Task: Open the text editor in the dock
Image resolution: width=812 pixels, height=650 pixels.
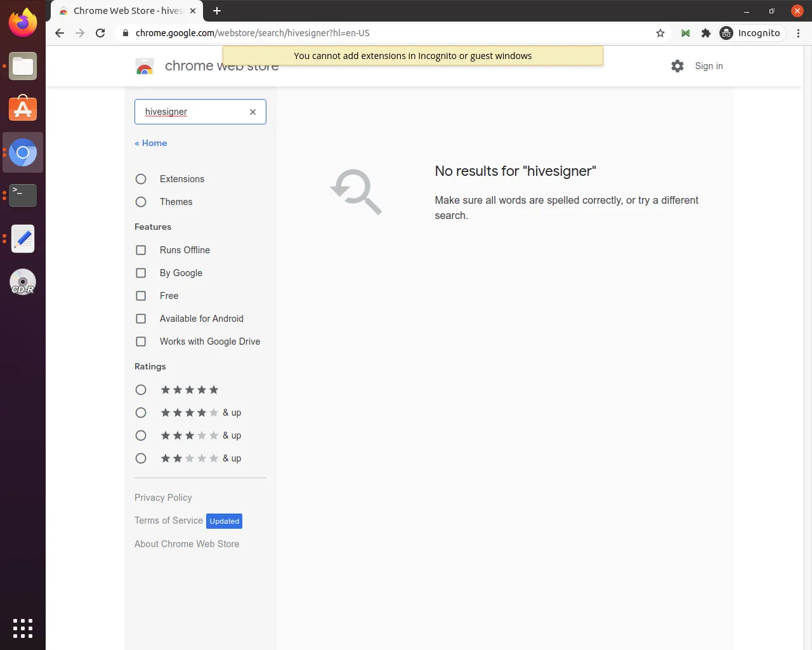Action: click(23, 239)
